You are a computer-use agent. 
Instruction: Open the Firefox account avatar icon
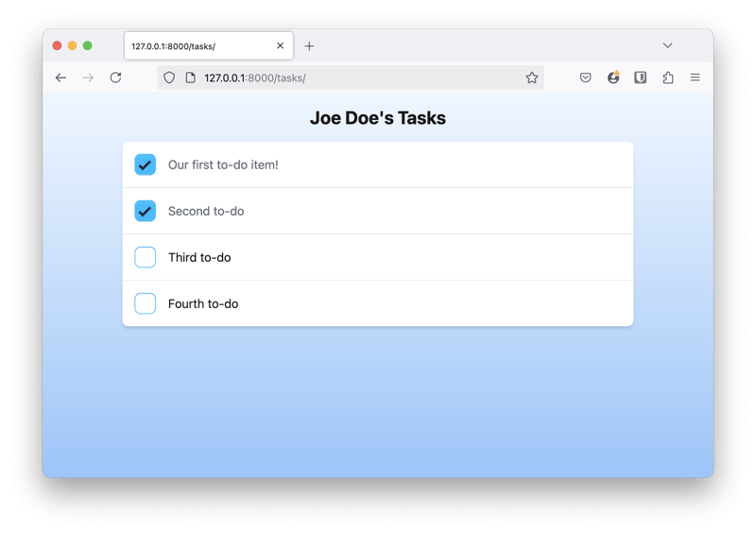pyautogui.click(x=613, y=78)
